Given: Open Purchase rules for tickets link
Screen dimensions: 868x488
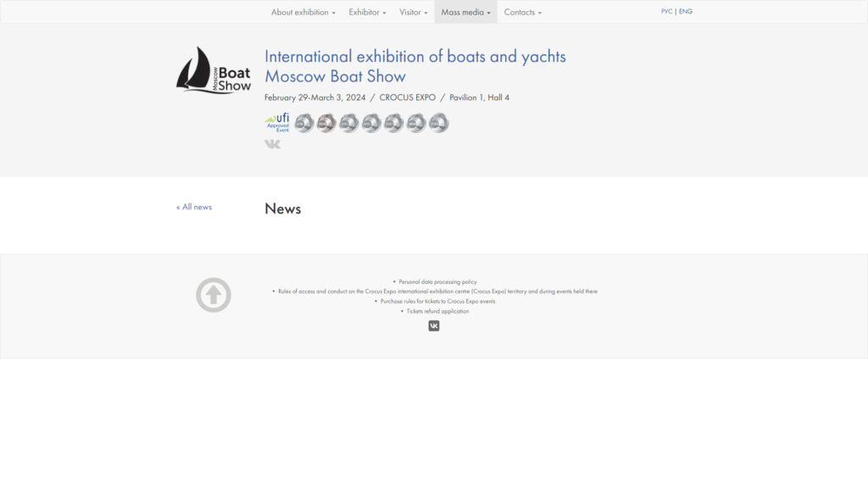Looking at the screenshot, I should click(437, 301).
